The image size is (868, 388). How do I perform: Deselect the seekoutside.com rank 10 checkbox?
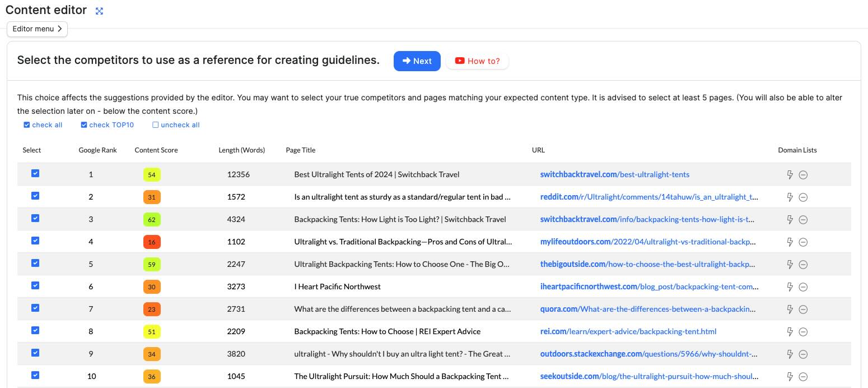pos(35,375)
